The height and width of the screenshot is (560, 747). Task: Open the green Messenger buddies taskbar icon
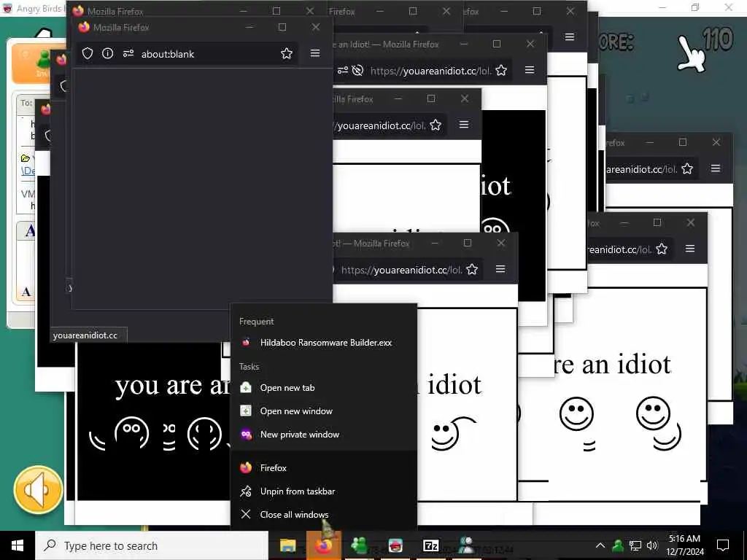[359, 545]
